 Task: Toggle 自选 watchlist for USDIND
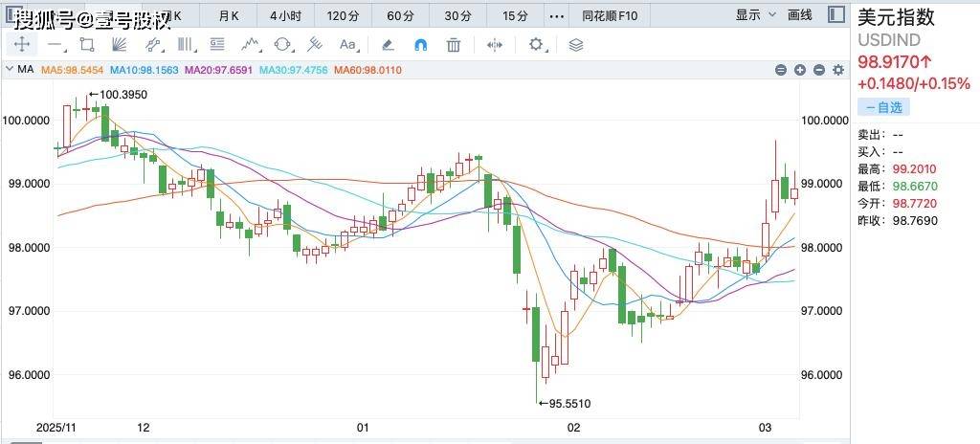tap(878, 107)
